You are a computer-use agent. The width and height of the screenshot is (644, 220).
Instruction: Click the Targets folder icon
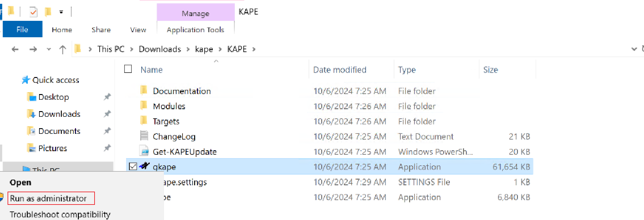pos(144,121)
